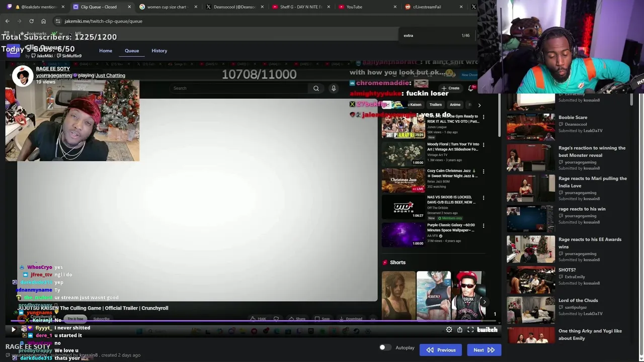The image size is (644, 362).
Task: Open the Christmas Jazz live thumbnail
Action: [x=403, y=180]
